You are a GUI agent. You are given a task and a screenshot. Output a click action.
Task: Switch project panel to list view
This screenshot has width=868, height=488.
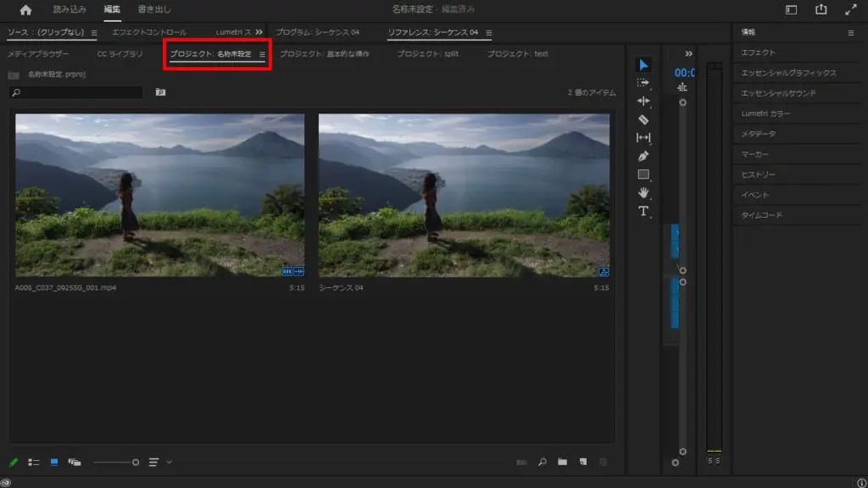pos(34,462)
